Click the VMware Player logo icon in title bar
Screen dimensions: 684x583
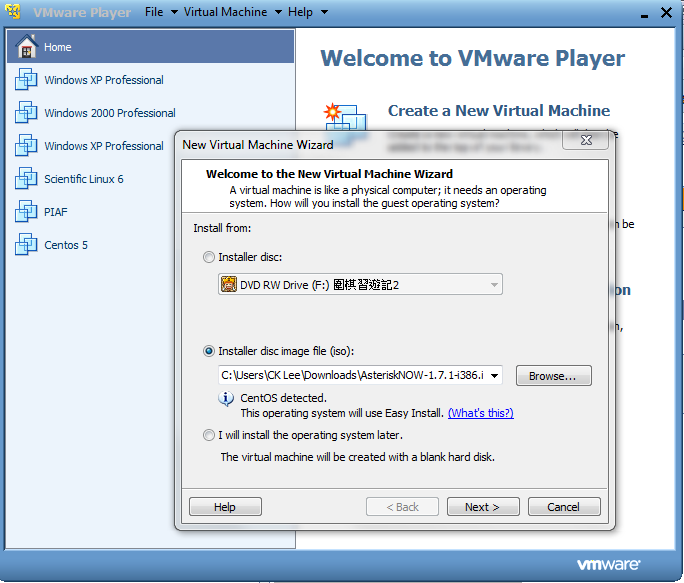point(13,12)
